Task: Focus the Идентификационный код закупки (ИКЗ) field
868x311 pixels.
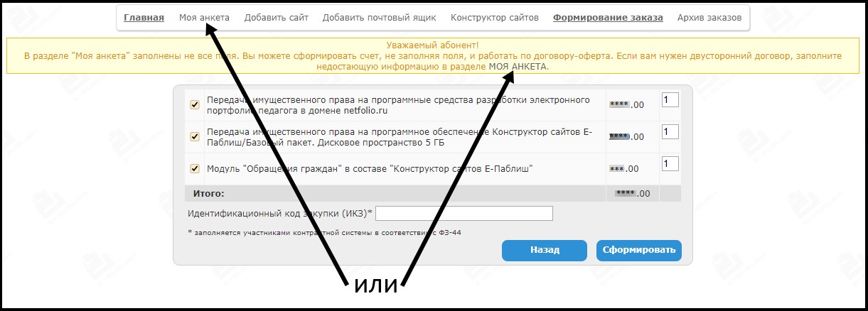Action: tap(464, 214)
